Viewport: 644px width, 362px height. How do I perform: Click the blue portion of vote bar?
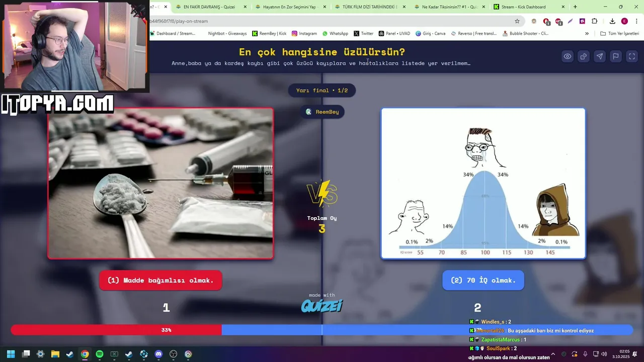427,330
